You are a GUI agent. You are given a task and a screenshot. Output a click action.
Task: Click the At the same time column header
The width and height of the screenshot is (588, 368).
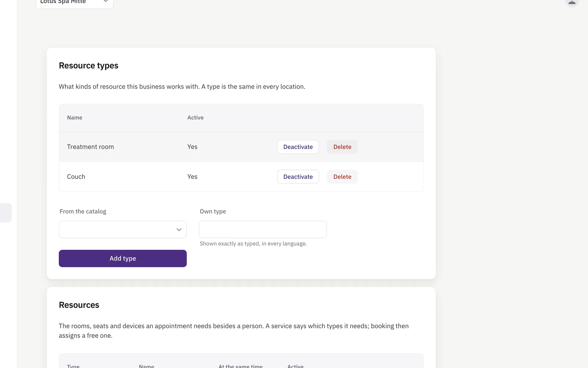(x=241, y=366)
